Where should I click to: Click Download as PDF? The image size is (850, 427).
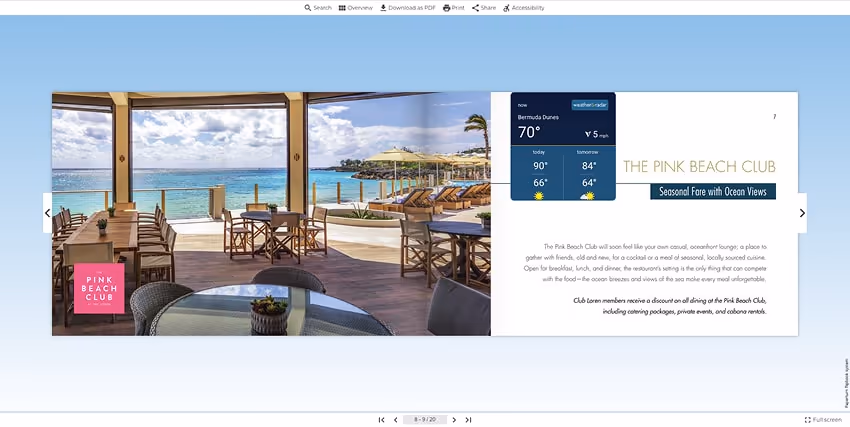point(408,8)
